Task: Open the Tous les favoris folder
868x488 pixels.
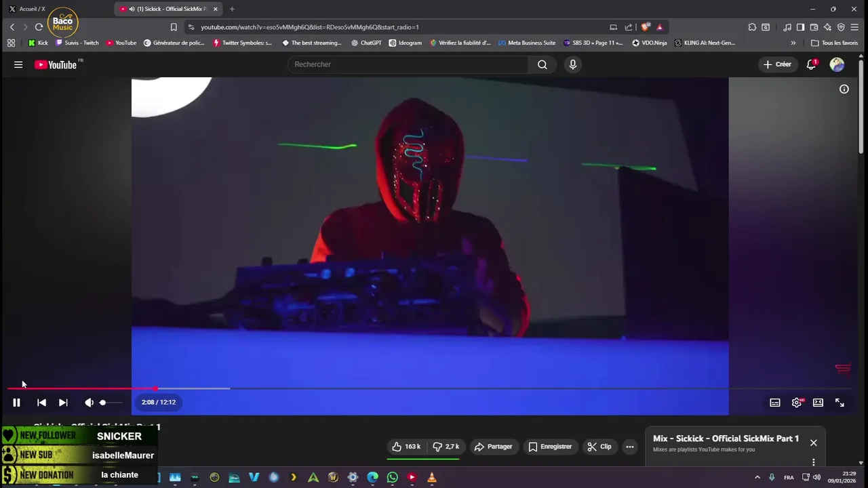Action: coord(834,43)
